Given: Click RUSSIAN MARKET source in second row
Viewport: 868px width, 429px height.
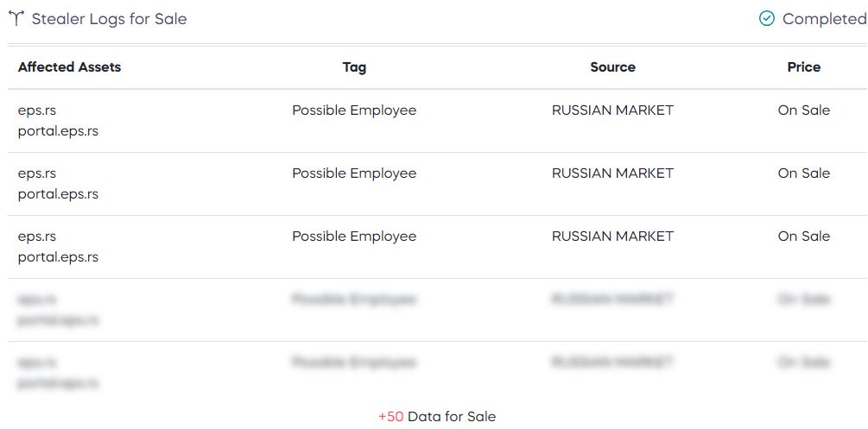Looking at the screenshot, I should [612, 173].
